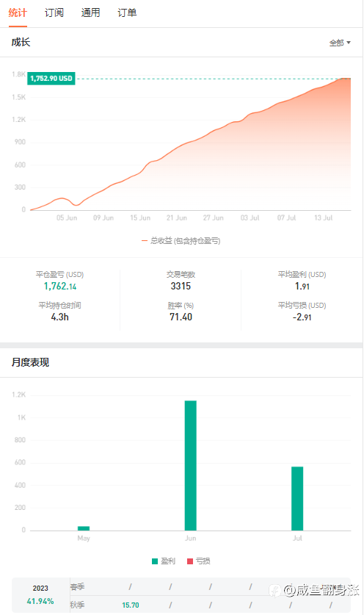Screen dimensions: 364x615
Task: Toggle the 亏损 legend red swatch
Action: (190, 561)
